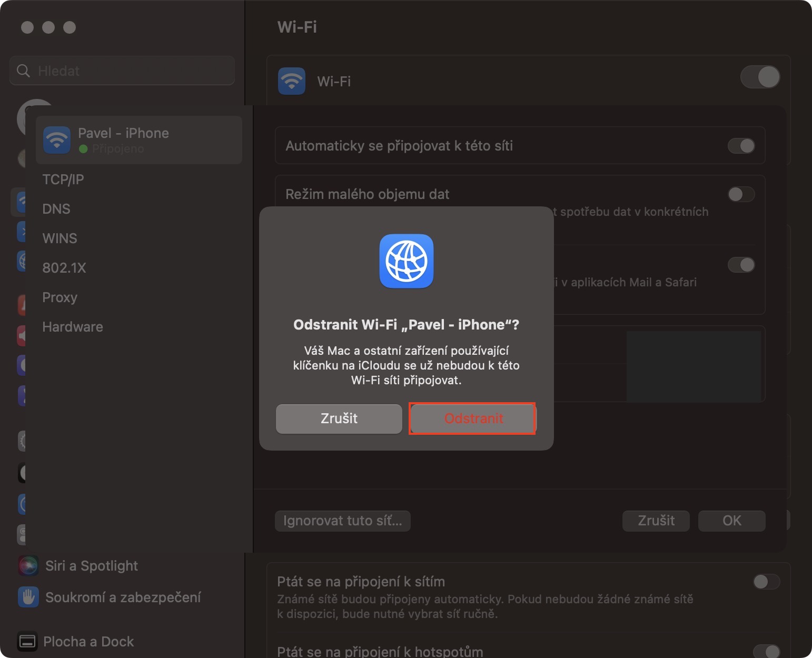812x658 pixels.
Task: Select the Plocha a Dock icon
Action: coord(27,642)
